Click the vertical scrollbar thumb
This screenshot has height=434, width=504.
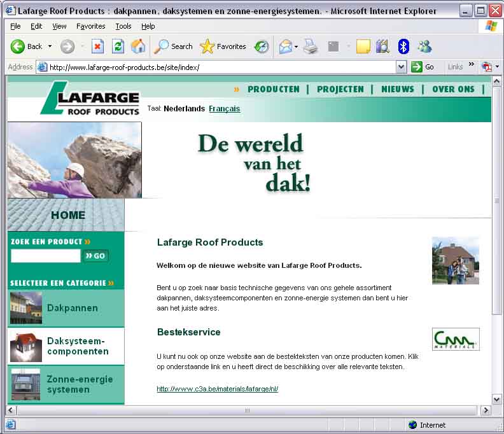click(x=496, y=200)
